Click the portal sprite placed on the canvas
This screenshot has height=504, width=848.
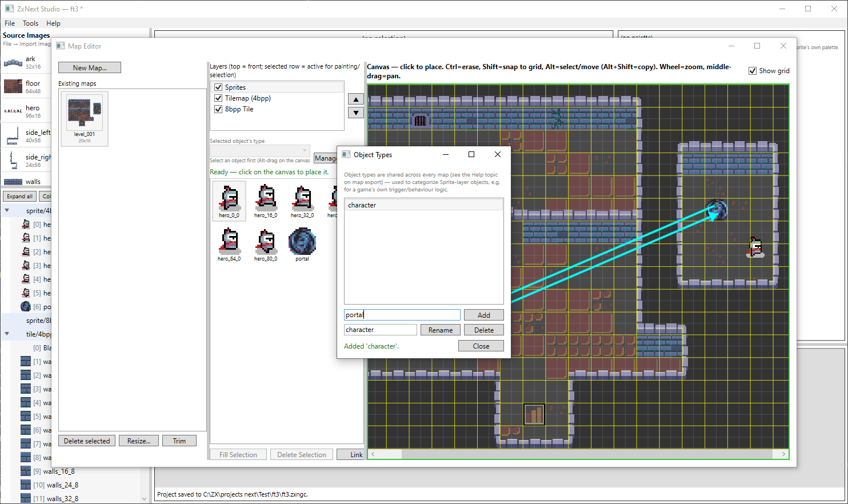717,210
